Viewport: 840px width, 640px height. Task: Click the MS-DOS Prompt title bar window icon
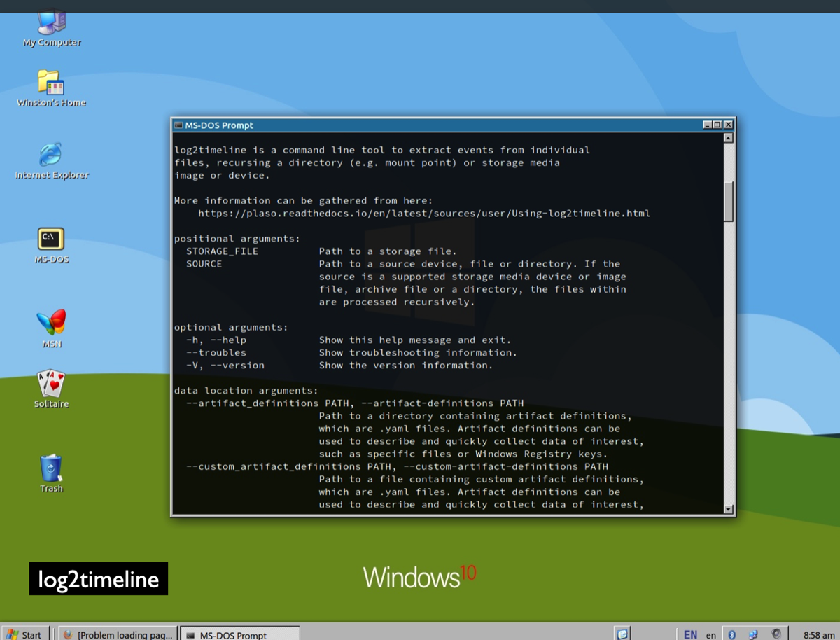tap(178, 125)
